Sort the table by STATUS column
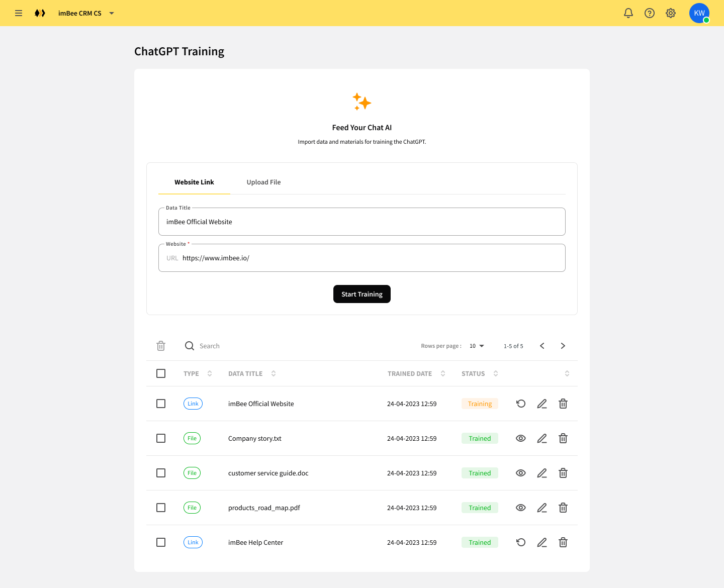The image size is (724, 588). pos(496,373)
